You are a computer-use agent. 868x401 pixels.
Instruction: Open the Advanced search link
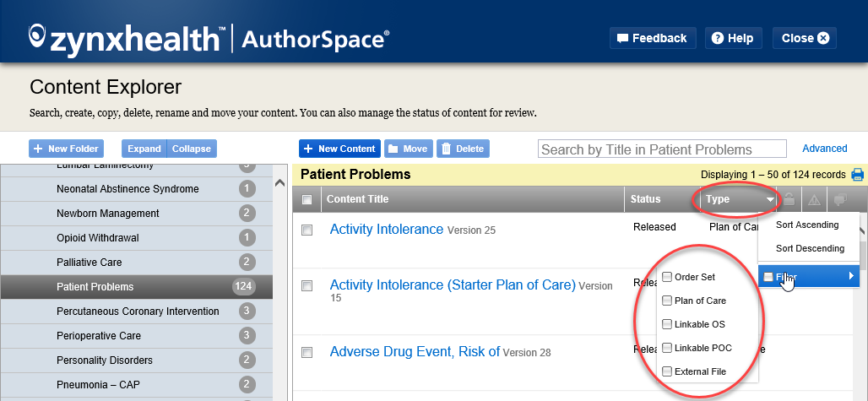coord(824,149)
